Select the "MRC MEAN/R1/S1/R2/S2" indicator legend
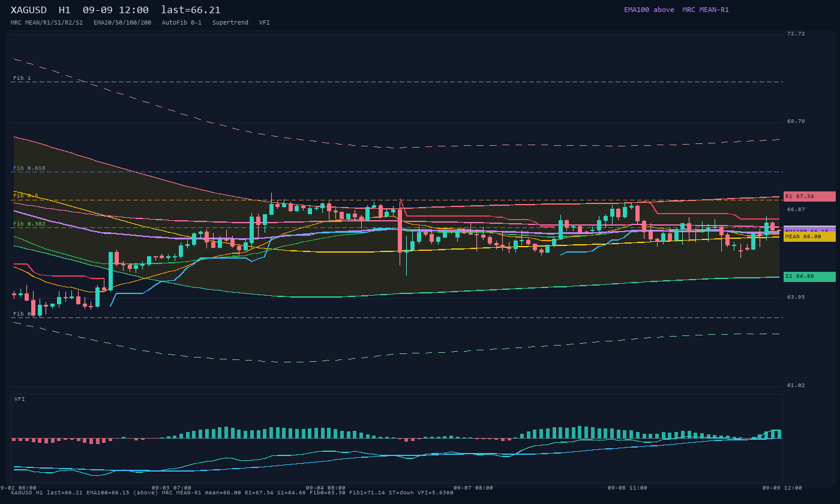This screenshot has width=840, height=504. pos(47,23)
